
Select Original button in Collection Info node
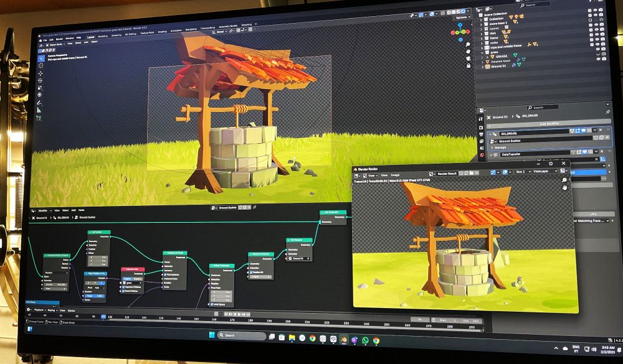coord(127,279)
